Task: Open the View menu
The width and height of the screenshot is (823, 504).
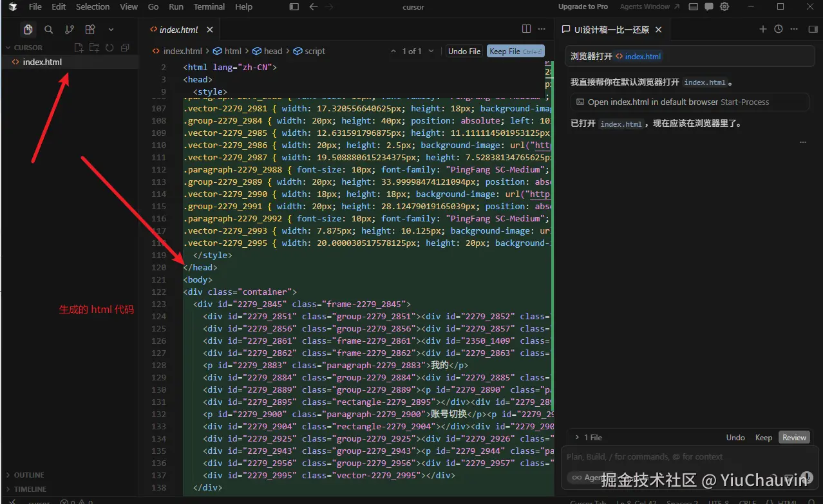Action: (129, 6)
